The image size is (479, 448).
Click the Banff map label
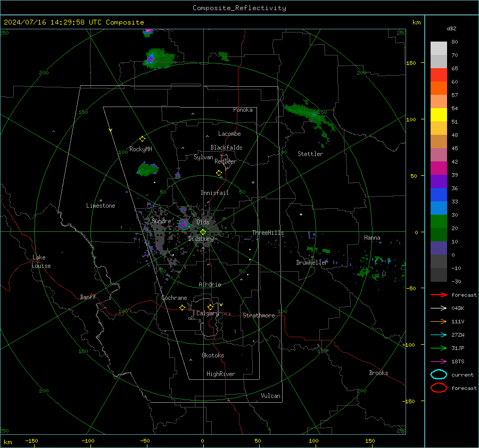point(88,297)
